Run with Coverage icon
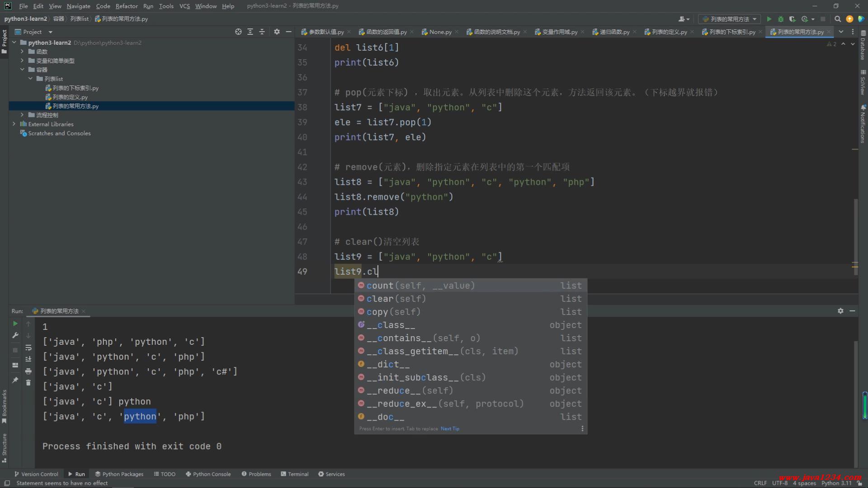 (793, 19)
